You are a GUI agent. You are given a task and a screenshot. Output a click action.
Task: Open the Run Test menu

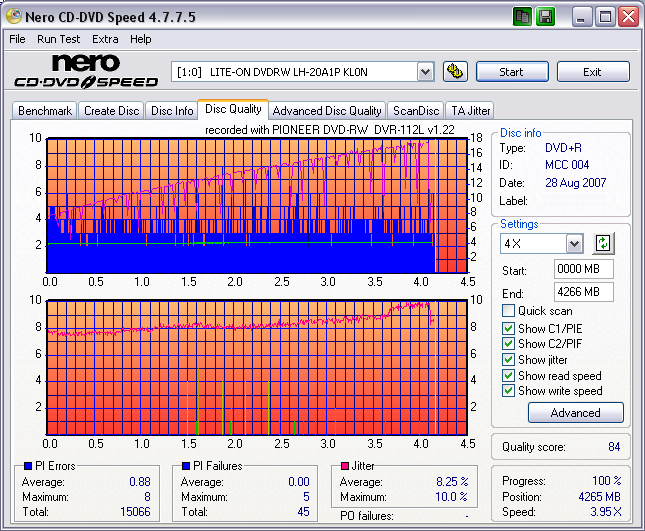59,39
